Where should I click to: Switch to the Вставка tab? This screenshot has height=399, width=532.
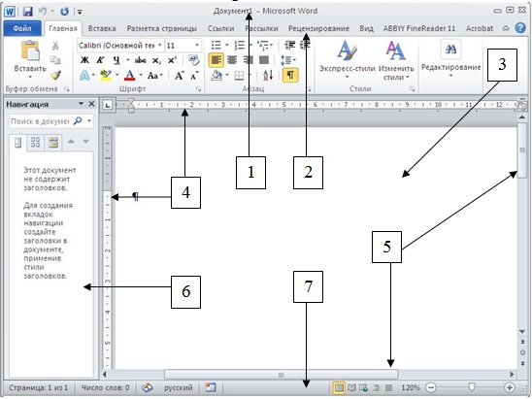102,28
